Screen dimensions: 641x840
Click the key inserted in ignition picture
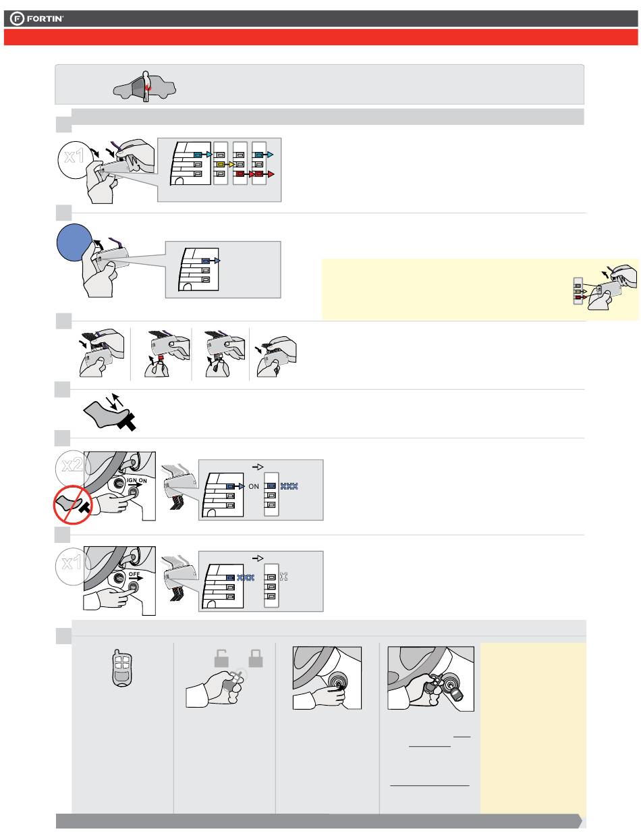click(x=430, y=679)
